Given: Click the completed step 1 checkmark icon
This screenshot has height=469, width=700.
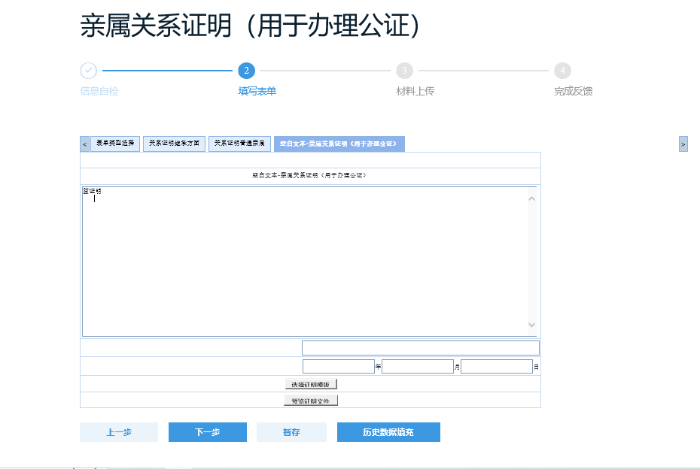Looking at the screenshot, I should click(x=88, y=70).
